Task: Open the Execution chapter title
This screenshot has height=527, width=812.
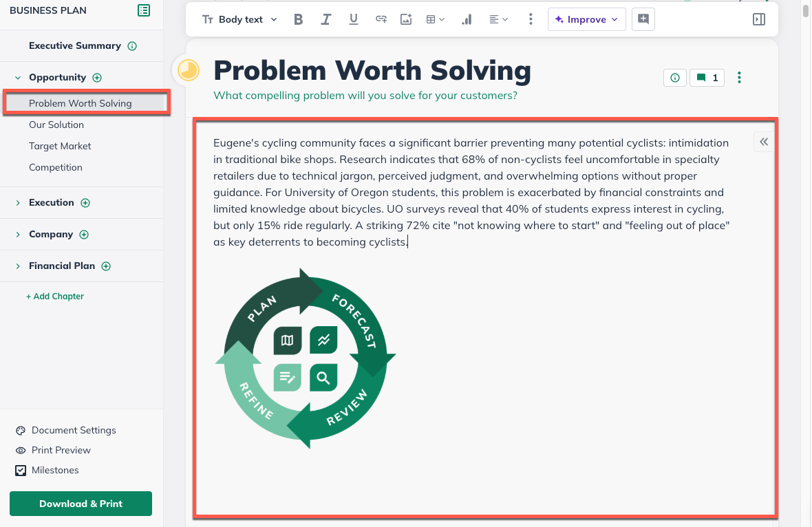Action: (x=52, y=202)
